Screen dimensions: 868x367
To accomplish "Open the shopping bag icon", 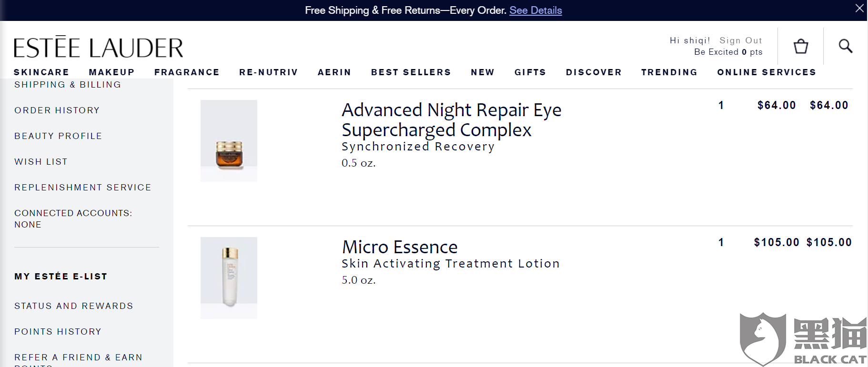I will coord(801,46).
